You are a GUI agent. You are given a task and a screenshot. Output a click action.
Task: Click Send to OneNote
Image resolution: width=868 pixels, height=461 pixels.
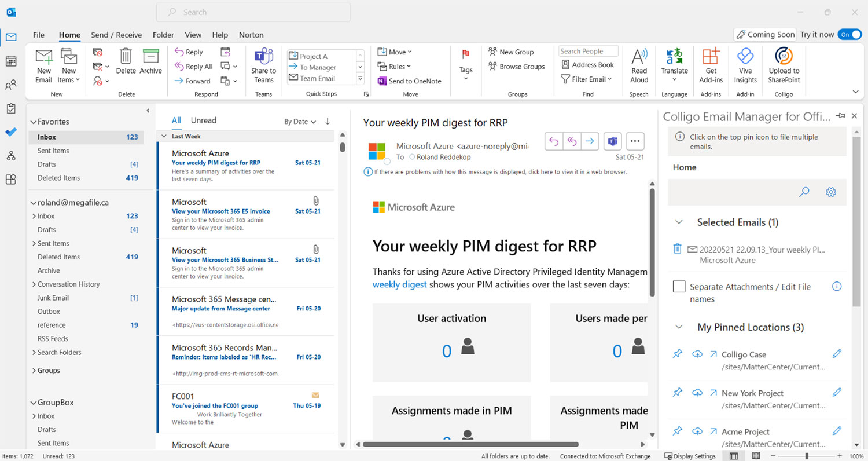coord(410,81)
